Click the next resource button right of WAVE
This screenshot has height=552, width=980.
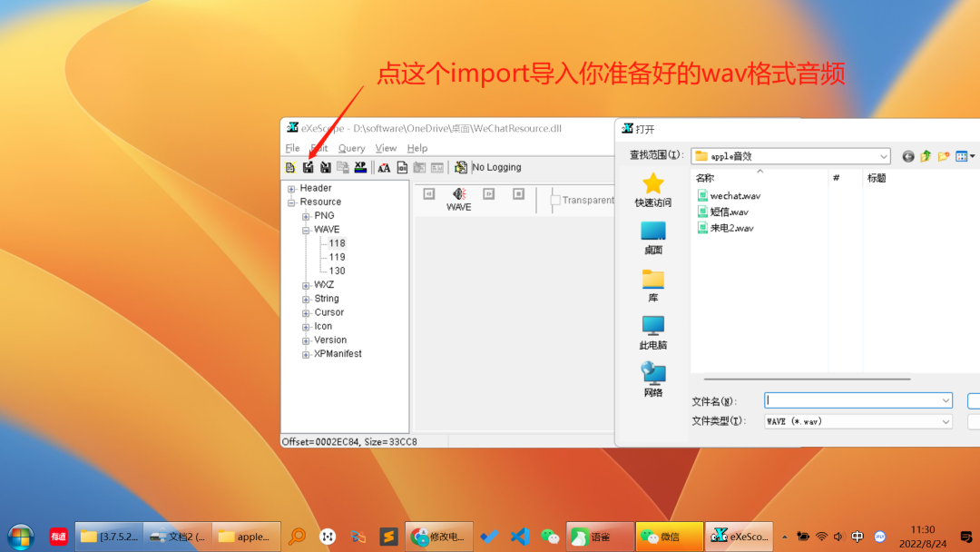(x=489, y=193)
